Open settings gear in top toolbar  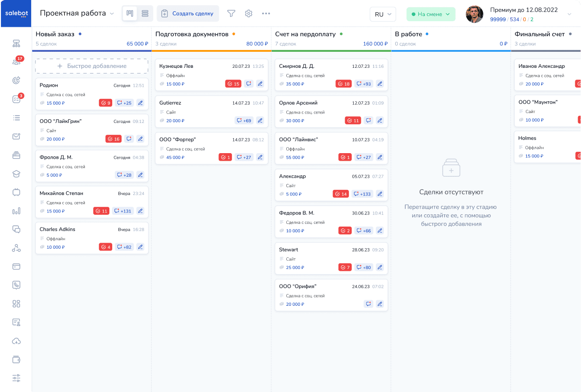pos(249,14)
